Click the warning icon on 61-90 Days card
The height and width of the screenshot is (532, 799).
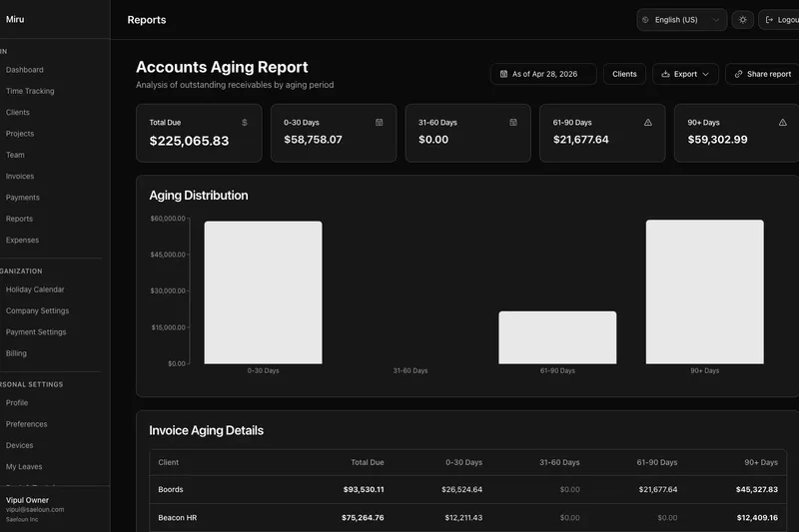(x=647, y=122)
